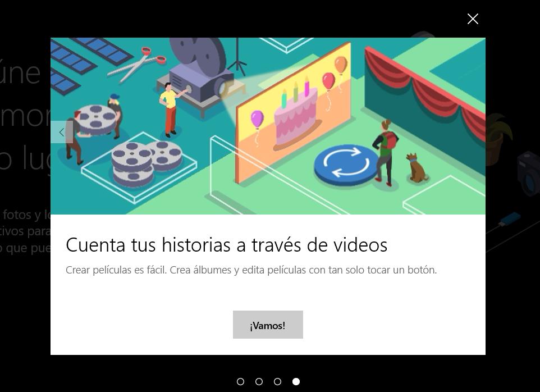The image size is (540, 392).
Task: Click the description text 'Crear películas es fácil'
Action: click(x=251, y=270)
